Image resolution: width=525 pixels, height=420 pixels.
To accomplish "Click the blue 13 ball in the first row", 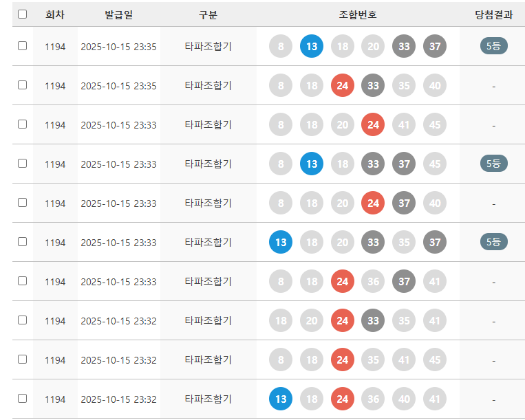I will tap(312, 47).
